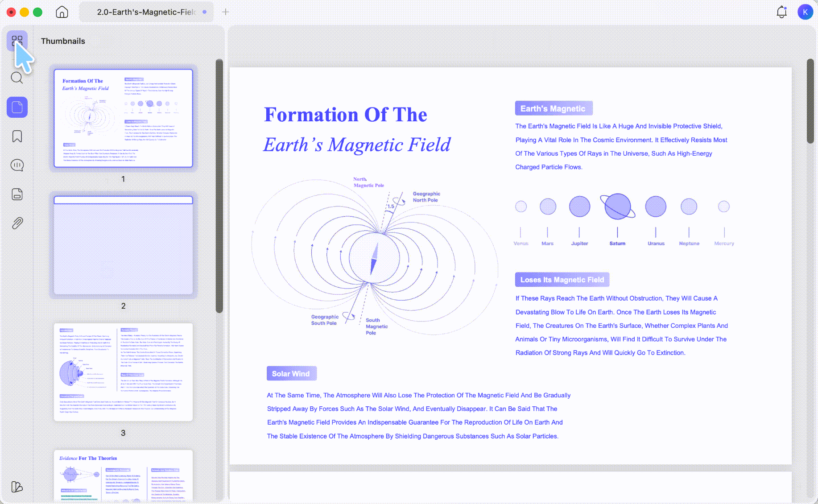
Task: Open the attachments paperclip icon
Action: 17,223
